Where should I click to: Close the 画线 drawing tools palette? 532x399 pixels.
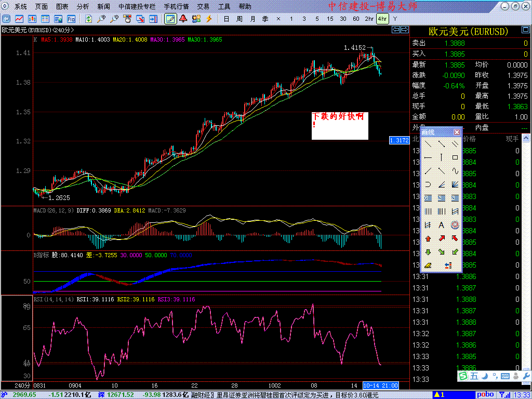pyautogui.click(x=457, y=132)
